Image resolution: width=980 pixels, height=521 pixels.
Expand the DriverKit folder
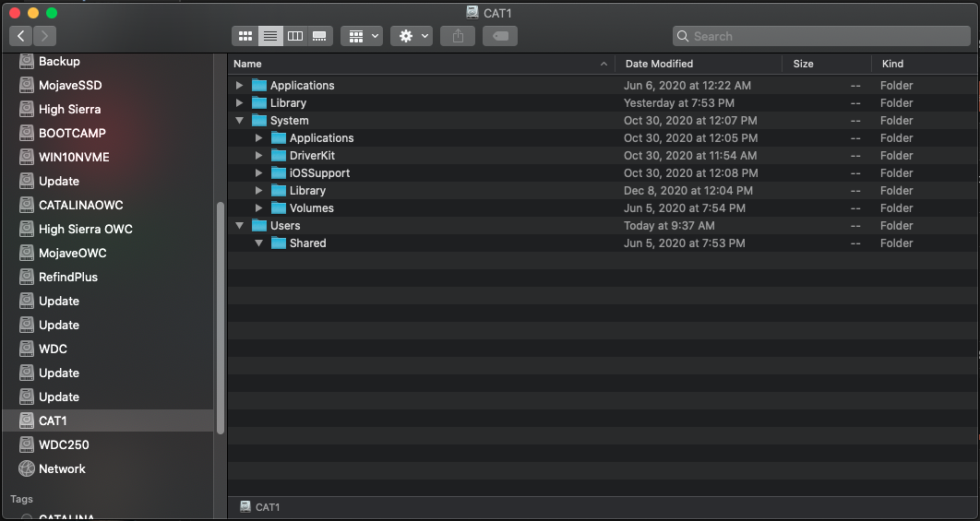coord(258,155)
